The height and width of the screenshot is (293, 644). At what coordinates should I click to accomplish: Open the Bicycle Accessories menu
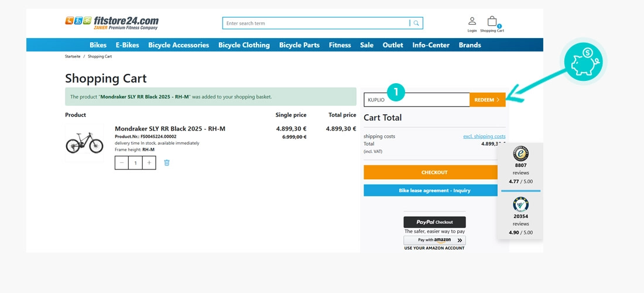click(179, 45)
